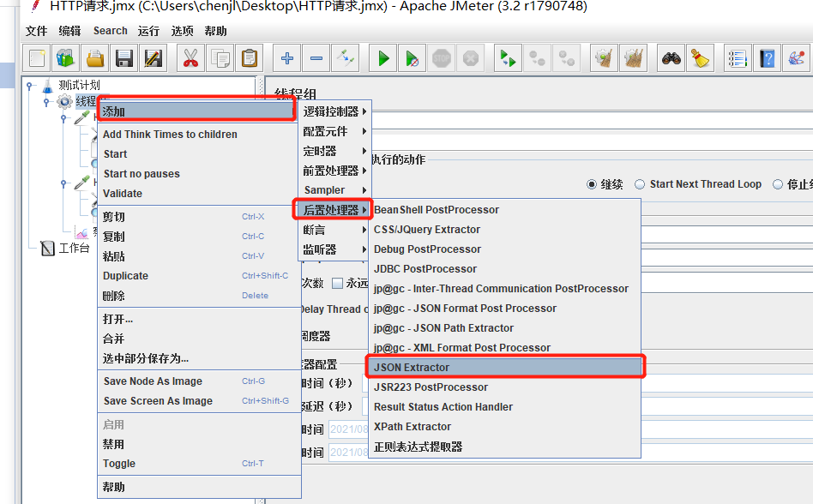
Task: Choose 正则表达式提取器 entry
Action: tap(505, 447)
